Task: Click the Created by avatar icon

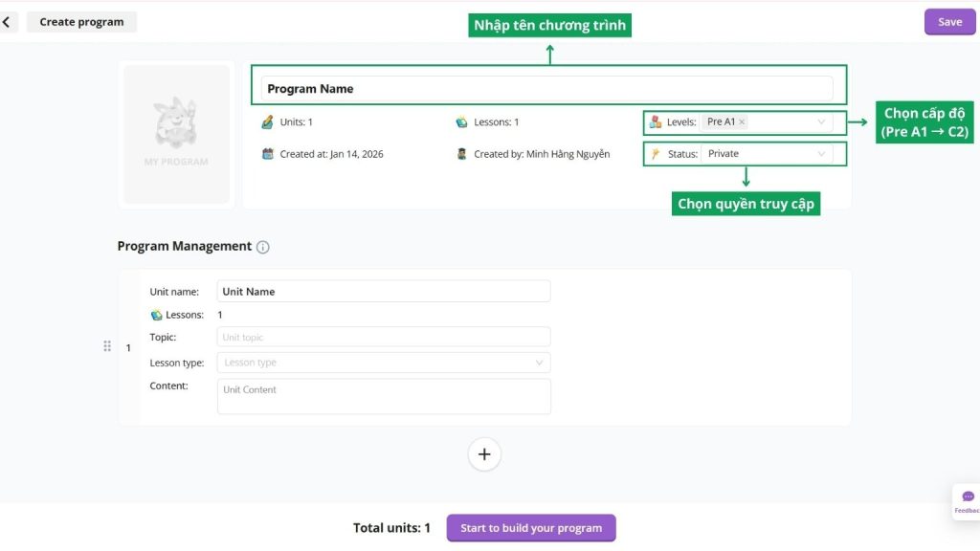Action: (x=462, y=154)
